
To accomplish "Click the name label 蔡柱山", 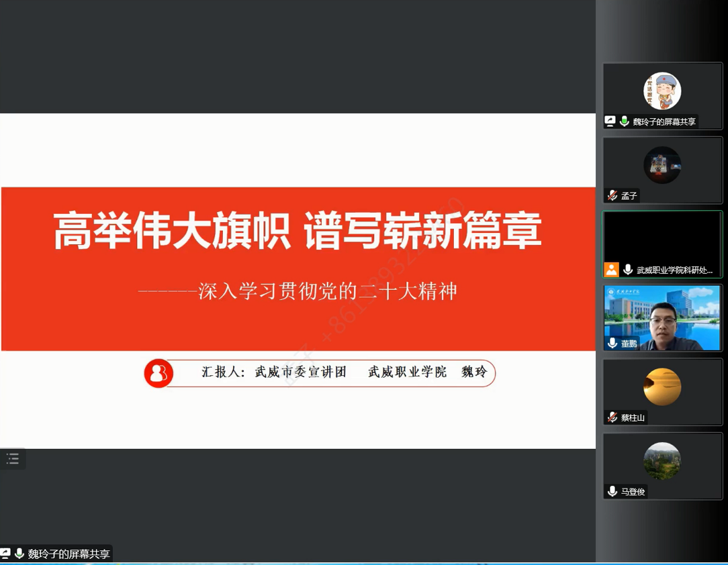I will [631, 417].
